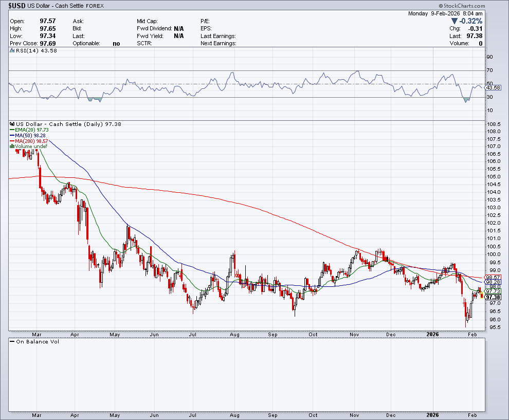Click the 97.38 last price axis tag
Screen dimensions: 509x420
pyautogui.click(x=493, y=297)
